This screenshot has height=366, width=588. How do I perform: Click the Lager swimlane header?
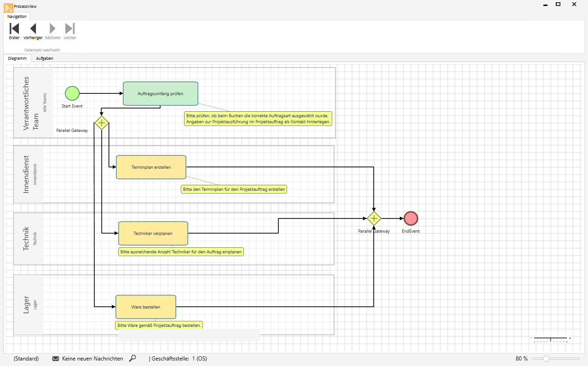pos(29,305)
